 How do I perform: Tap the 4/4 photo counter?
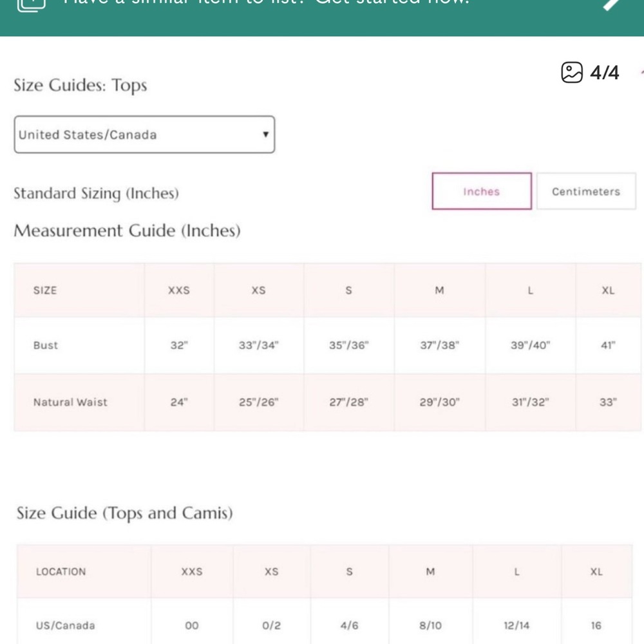pos(604,73)
